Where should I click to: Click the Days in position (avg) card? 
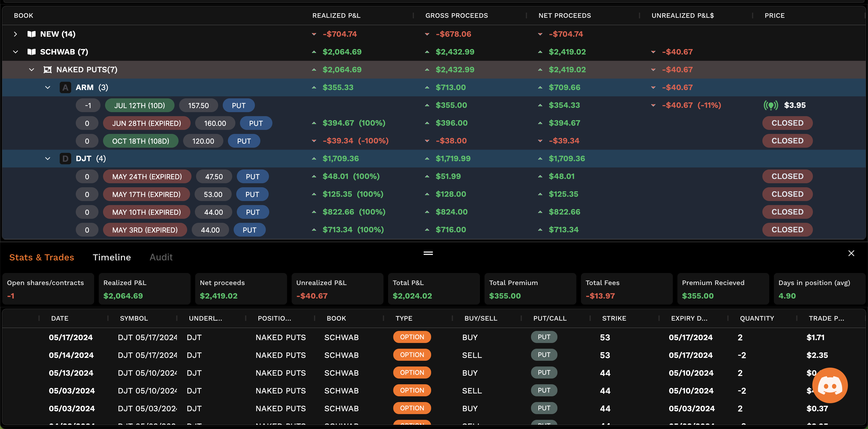819,289
